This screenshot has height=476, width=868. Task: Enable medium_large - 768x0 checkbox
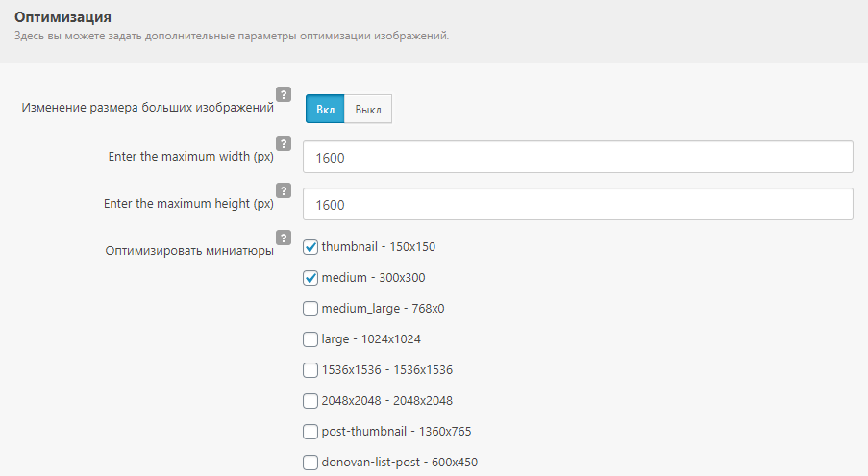310,309
